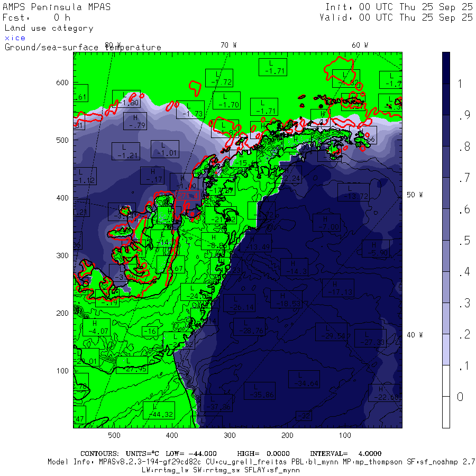Viewport: 476px width, 476px height.
Task: Click the '50 W' longitude label
Action: 415,195
